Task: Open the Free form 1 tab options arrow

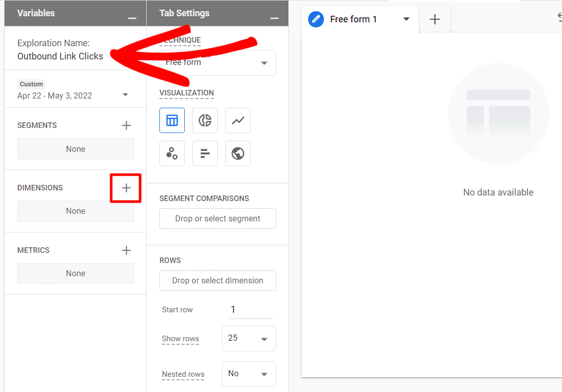Action: pos(406,19)
